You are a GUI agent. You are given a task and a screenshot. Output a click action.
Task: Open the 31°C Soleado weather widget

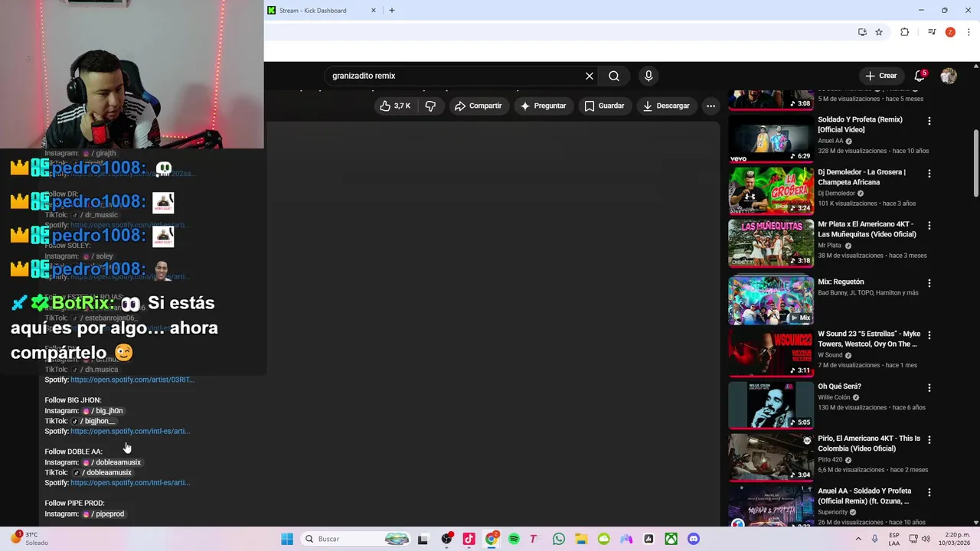pos(31,539)
